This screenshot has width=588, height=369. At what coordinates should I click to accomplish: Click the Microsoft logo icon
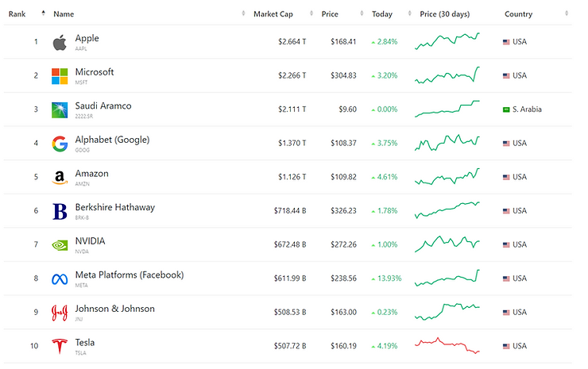coord(60,76)
